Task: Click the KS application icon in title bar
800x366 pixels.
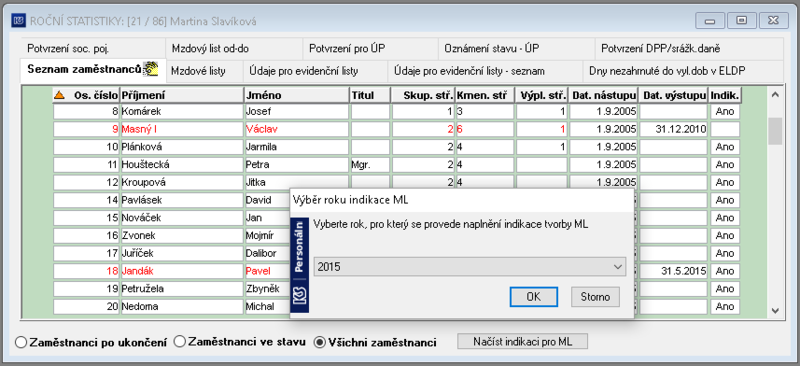Action: tap(19, 21)
